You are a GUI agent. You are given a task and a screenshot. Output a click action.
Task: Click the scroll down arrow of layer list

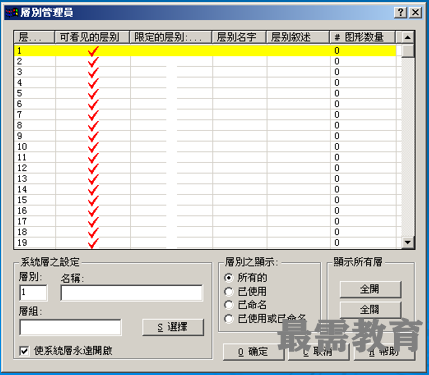[408, 242]
